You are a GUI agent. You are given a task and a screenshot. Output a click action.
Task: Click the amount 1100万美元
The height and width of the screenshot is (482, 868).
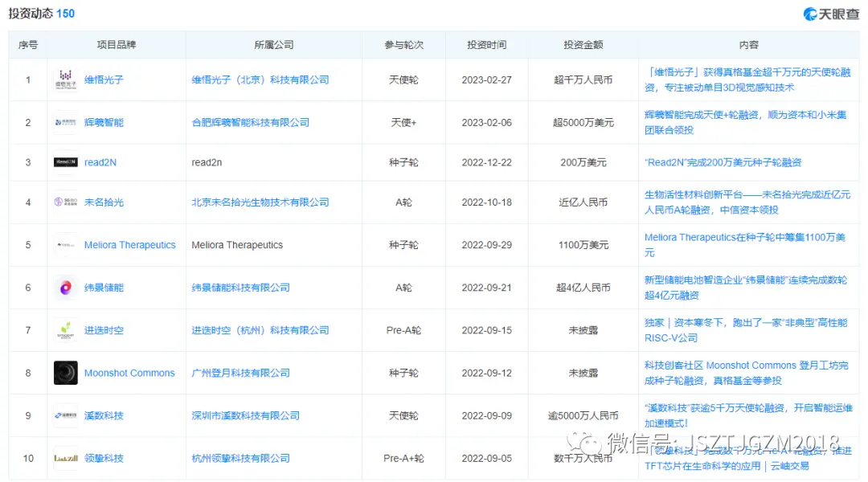(x=583, y=244)
